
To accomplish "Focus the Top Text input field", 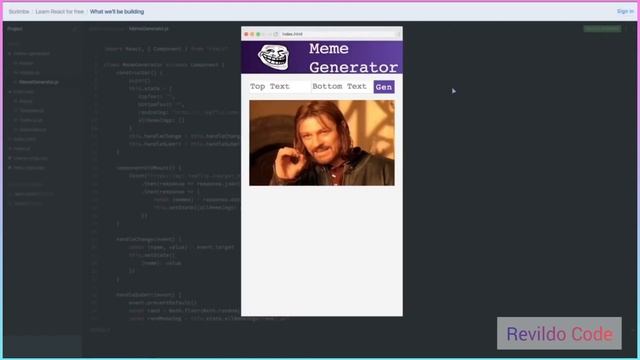I will (280, 87).
